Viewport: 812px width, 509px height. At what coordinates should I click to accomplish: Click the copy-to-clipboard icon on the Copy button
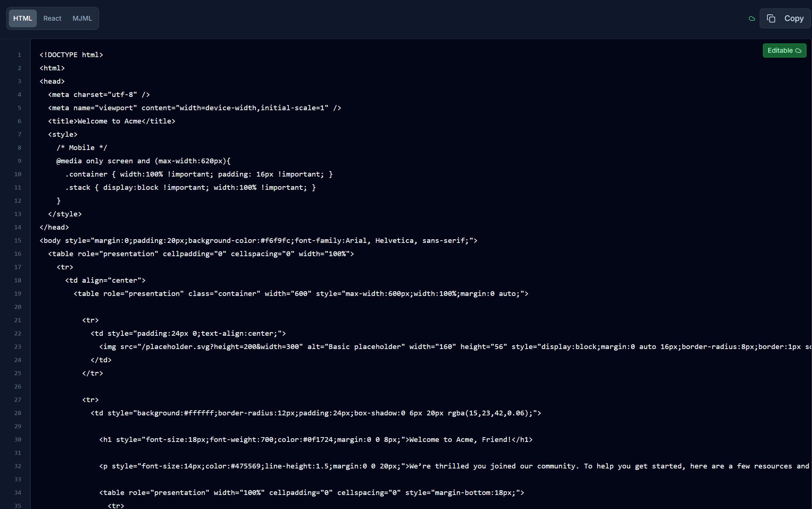coord(771,18)
